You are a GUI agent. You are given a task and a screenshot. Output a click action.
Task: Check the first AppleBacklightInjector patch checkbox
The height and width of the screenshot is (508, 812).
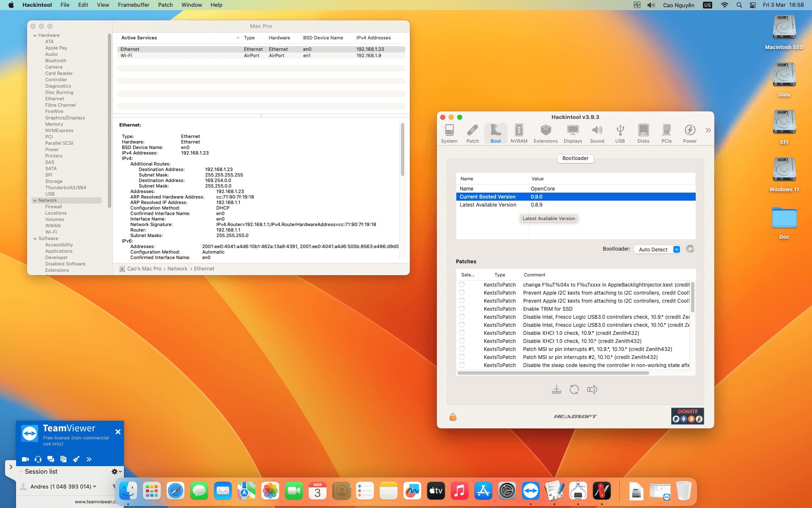462,285
